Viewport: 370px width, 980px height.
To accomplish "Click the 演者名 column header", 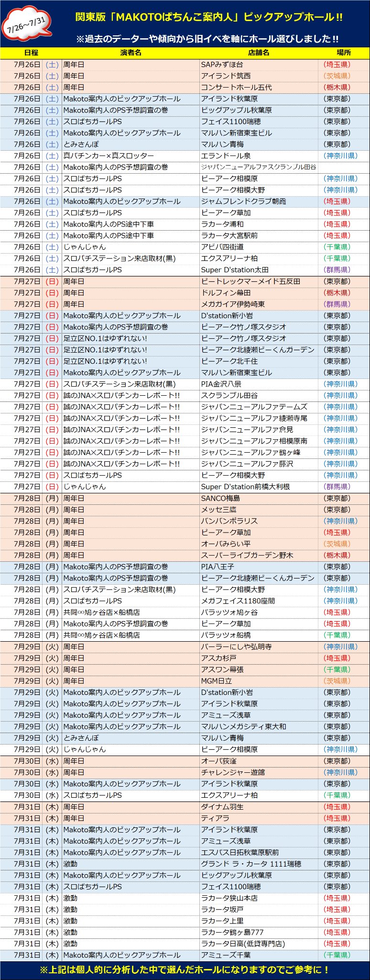I will pyautogui.click(x=131, y=53).
